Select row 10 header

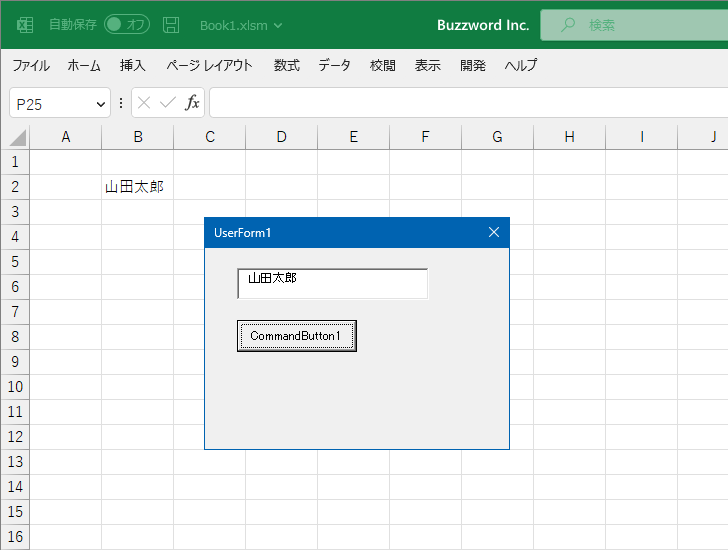coord(15,387)
